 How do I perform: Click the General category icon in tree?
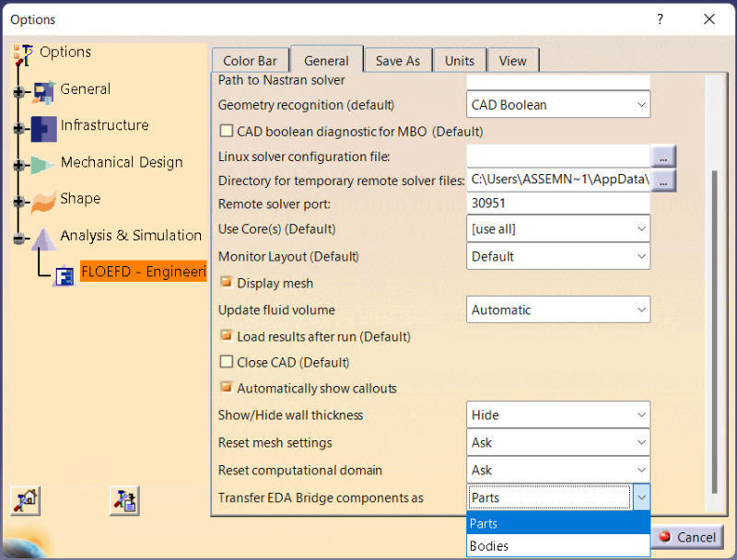[43, 91]
